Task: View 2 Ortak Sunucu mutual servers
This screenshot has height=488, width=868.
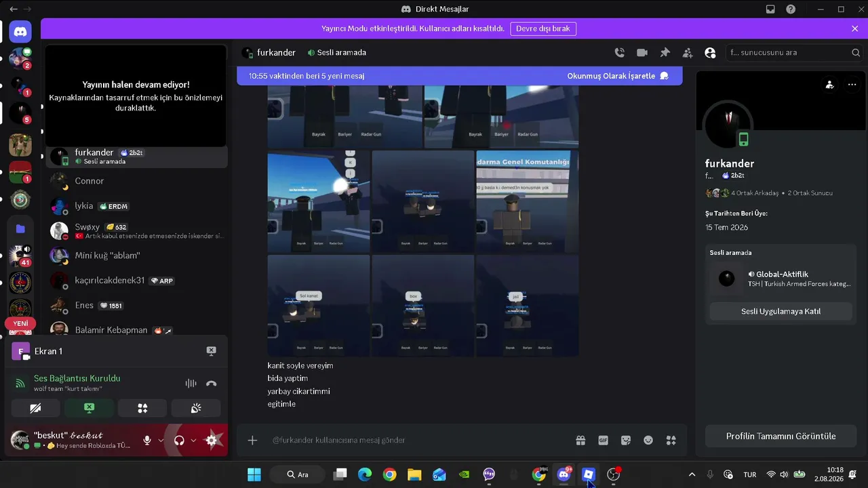Action: click(x=810, y=193)
